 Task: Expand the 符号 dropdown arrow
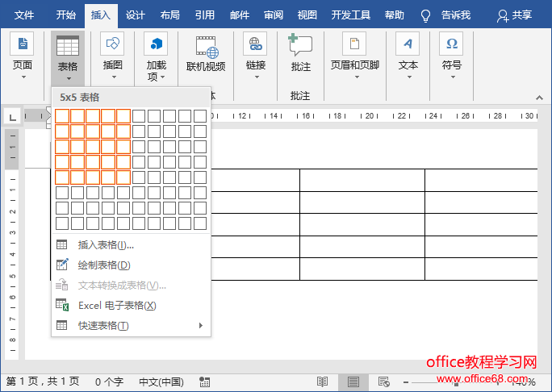coord(453,77)
